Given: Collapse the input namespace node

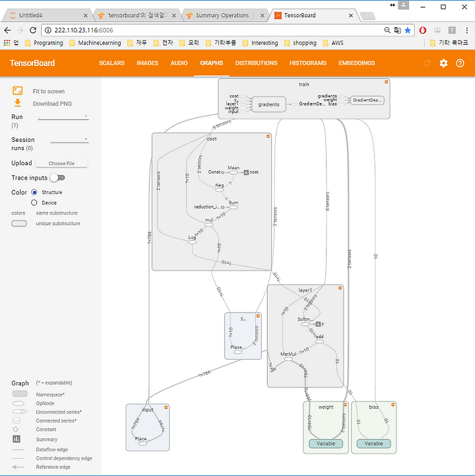Looking at the screenshot, I should pyautogui.click(x=166, y=407).
